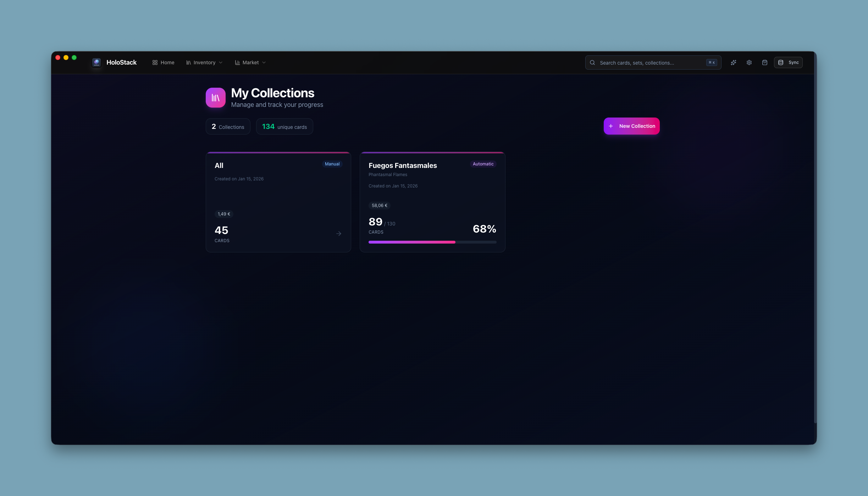Open settings via the gear icon
The height and width of the screenshot is (496, 868).
pyautogui.click(x=749, y=62)
